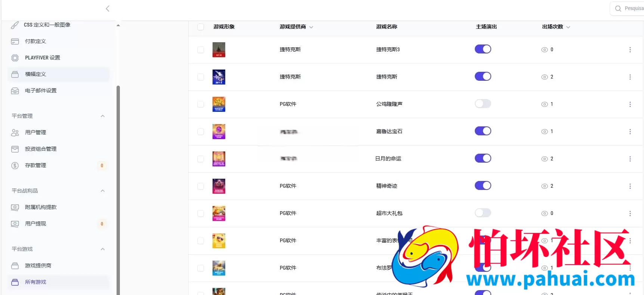The width and height of the screenshot is (644, 295).
Task: Disable the 捷特克斯3 main show toggle
Action: [x=483, y=49]
